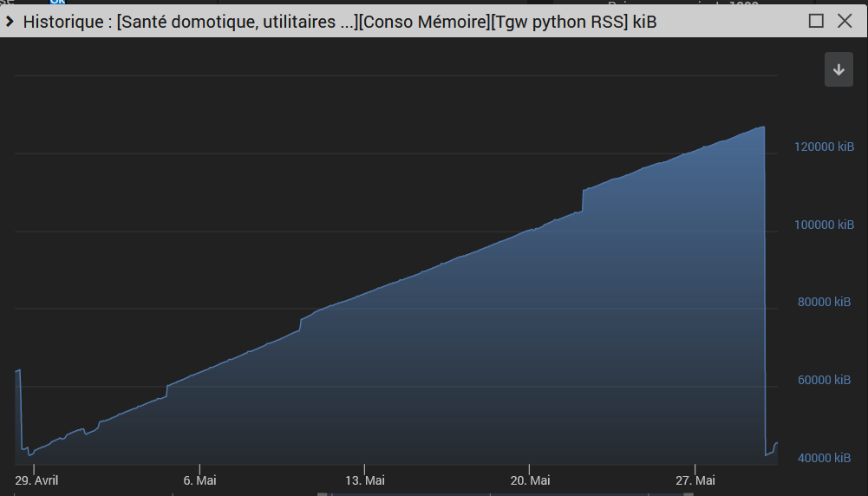Click the 100000 kiB axis label
Image resolution: width=868 pixels, height=496 pixels.
(824, 225)
